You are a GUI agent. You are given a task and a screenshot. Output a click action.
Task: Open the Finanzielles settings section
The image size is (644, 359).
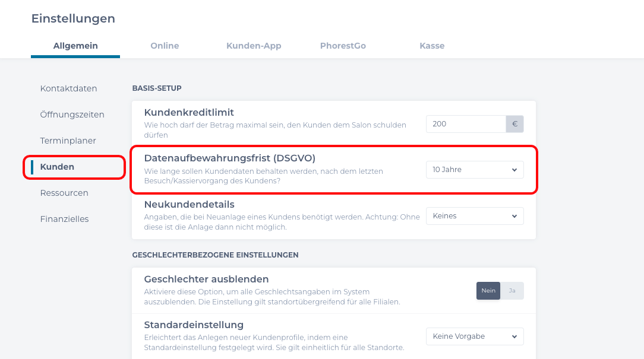[64, 219]
